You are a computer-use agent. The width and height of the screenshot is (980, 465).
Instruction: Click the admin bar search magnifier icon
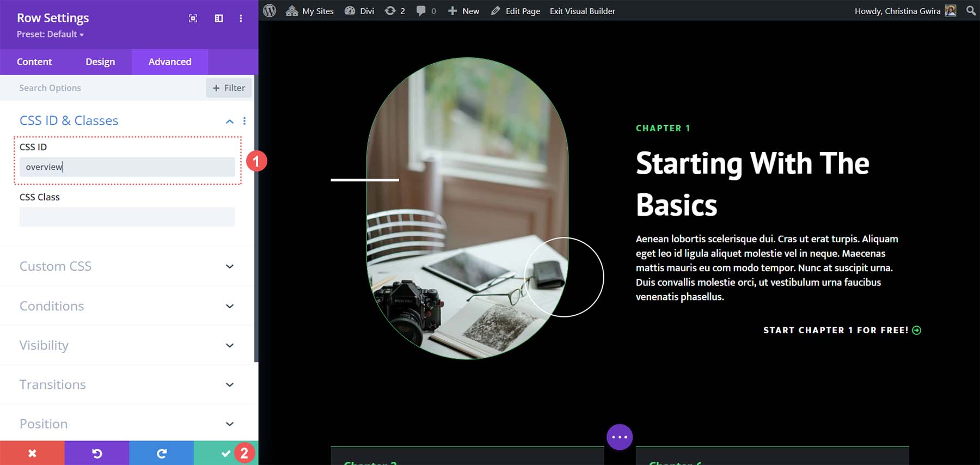(x=971, y=11)
